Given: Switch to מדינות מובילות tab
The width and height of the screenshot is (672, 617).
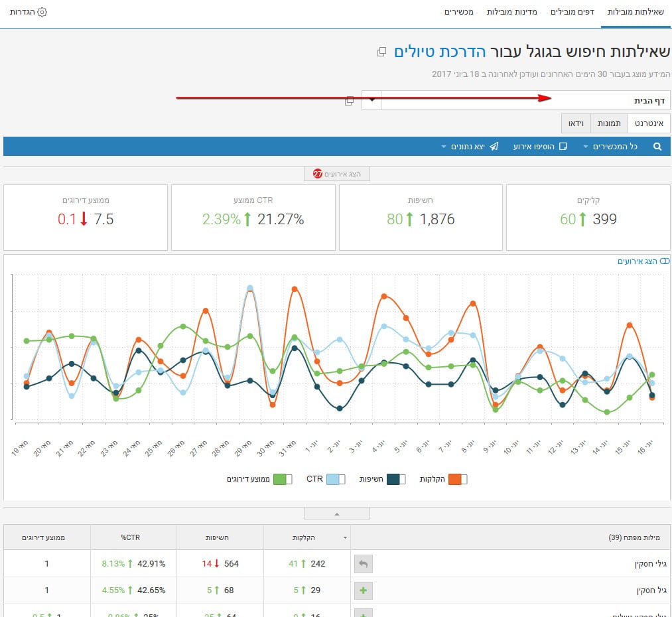Looking at the screenshot, I should click(x=511, y=12).
